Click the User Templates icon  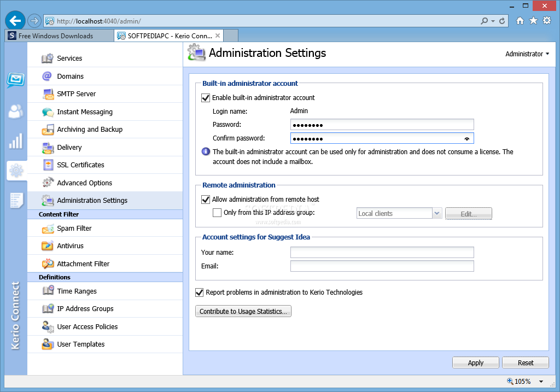(x=48, y=344)
